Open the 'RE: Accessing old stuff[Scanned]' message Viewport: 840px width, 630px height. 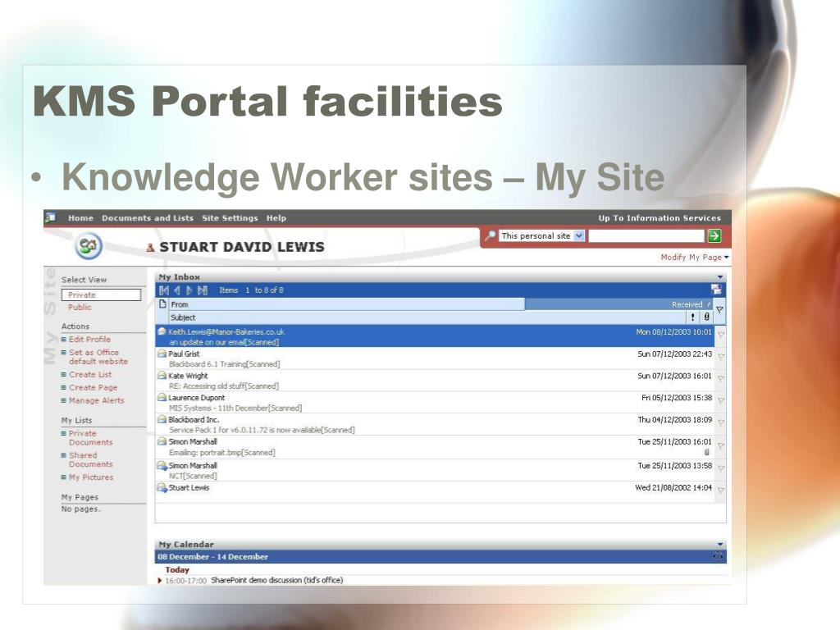224,386
